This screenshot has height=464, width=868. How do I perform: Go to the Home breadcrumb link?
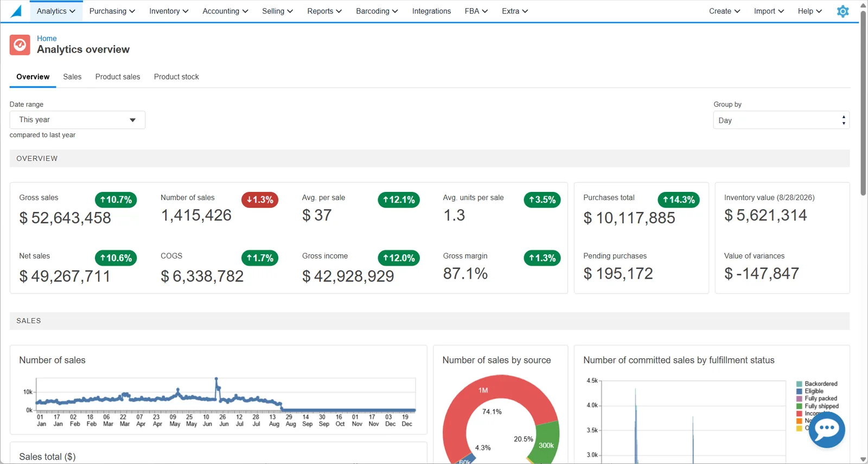[47, 38]
